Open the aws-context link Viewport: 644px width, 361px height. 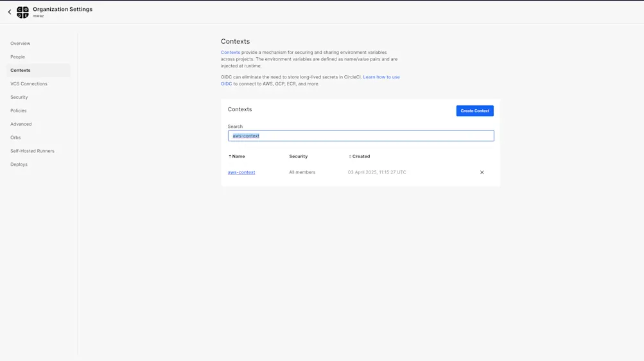point(241,173)
